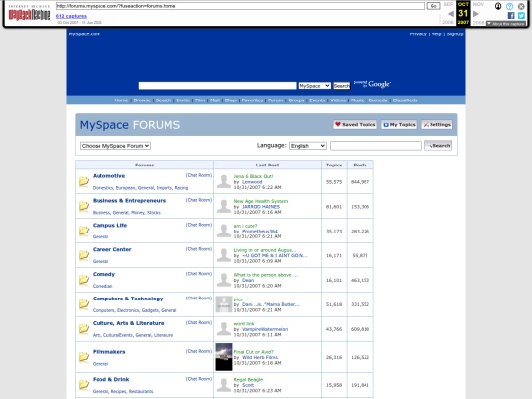Viewport: 532px width, 399px height.
Task: Open Music in navigation bar
Action: pyautogui.click(x=357, y=100)
